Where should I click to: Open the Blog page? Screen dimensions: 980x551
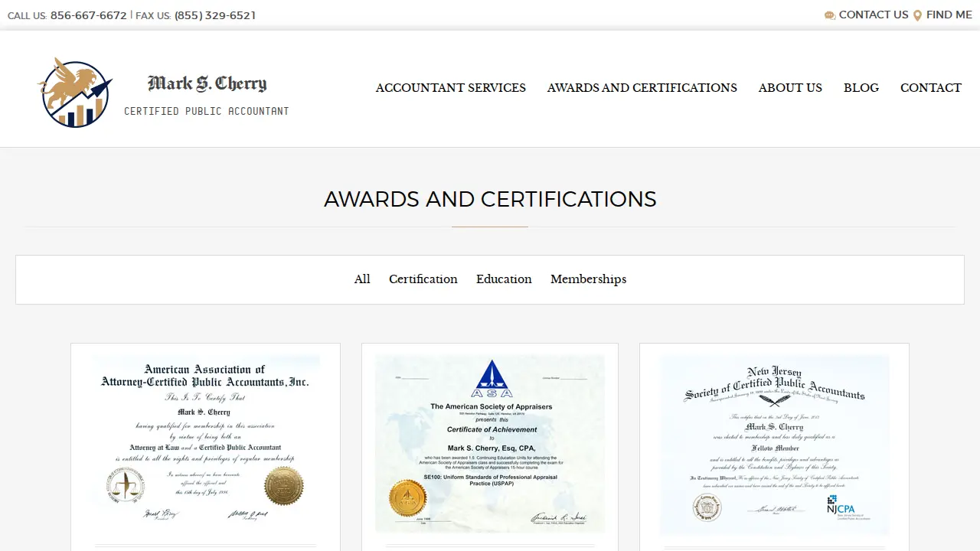pyautogui.click(x=861, y=87)
